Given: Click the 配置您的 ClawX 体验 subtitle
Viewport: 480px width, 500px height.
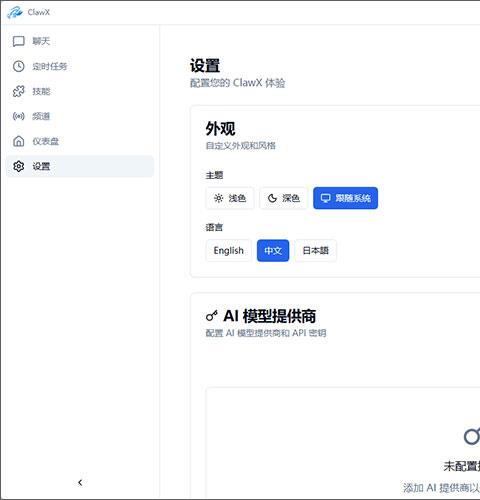Looking at the screenshot, I should (238, 83).
